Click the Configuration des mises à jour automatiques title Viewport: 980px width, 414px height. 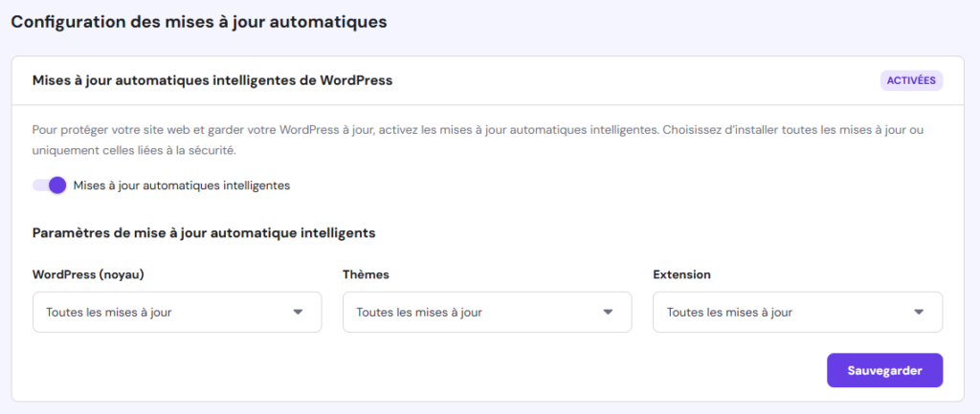pos(199,22)
